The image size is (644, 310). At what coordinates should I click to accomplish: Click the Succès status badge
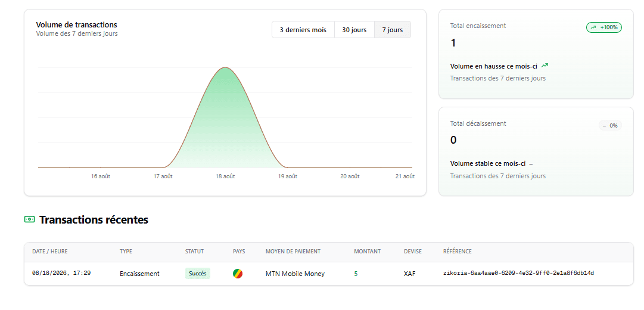tap(198, 274)
